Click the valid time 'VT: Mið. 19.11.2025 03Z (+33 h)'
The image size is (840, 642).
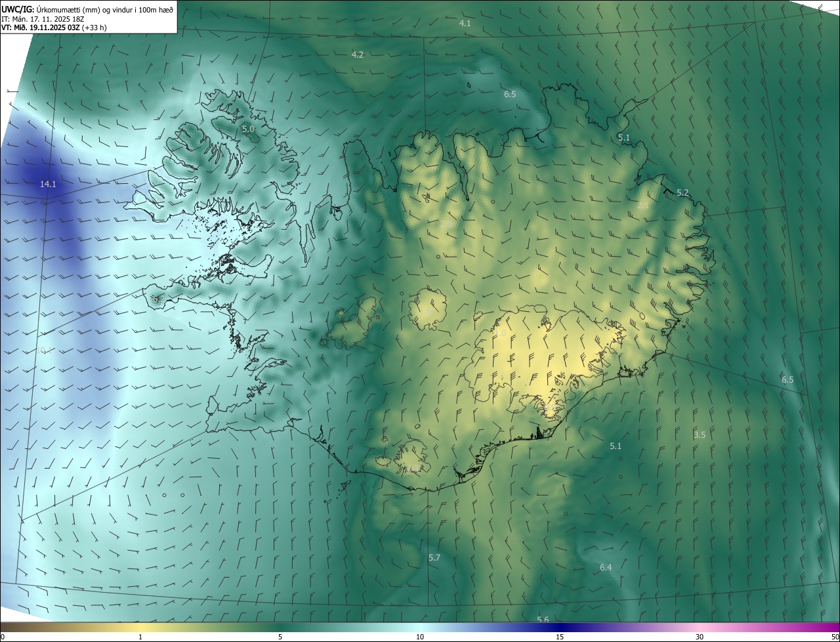(x=54, y=28)
